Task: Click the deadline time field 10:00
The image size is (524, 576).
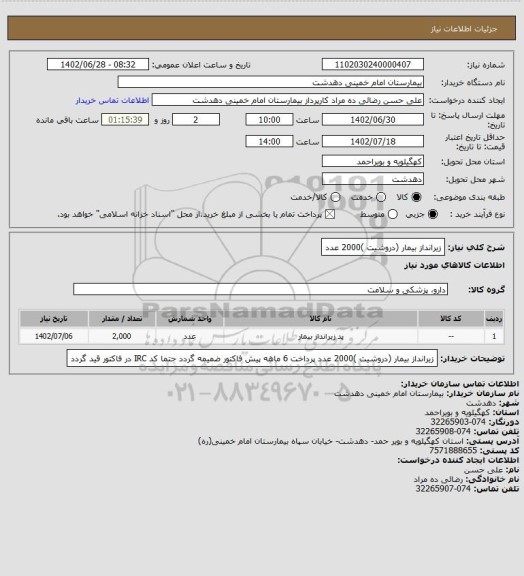Action: coord(269,120)
